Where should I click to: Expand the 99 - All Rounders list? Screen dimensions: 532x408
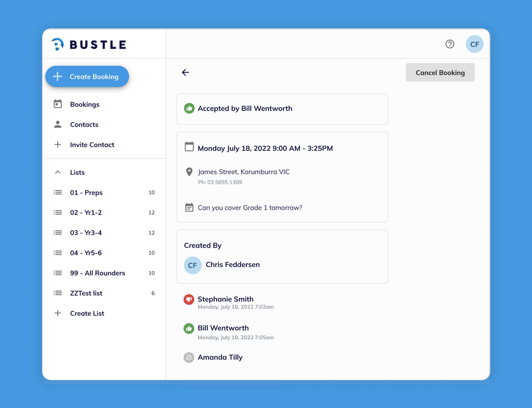pos(97,273)
